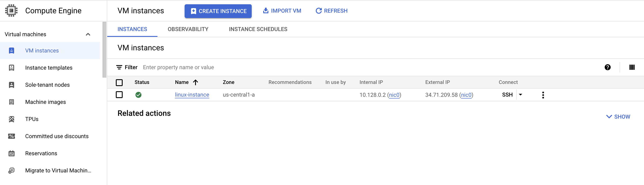Open the help question mark icon
The image size is (644, 185).
coord(607,67)
